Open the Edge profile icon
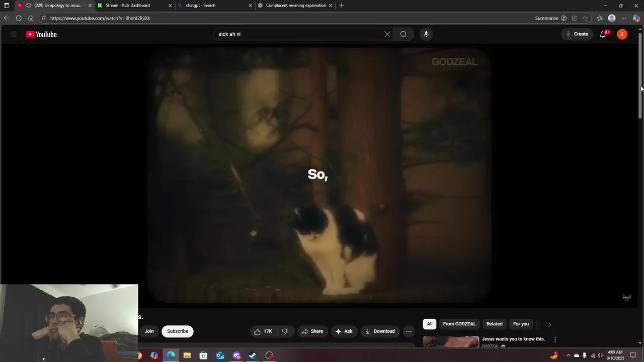 [x=612, y=18]
